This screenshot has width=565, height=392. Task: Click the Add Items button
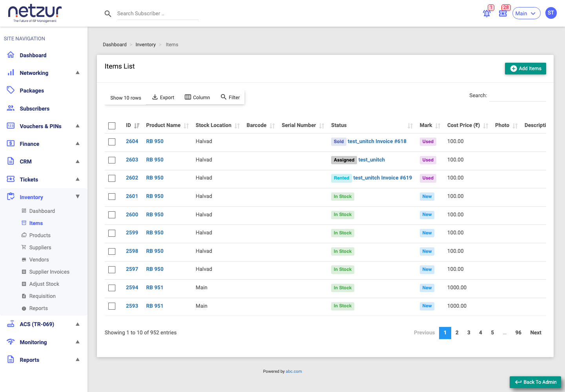pyautogui.click(x=525, y=69)
